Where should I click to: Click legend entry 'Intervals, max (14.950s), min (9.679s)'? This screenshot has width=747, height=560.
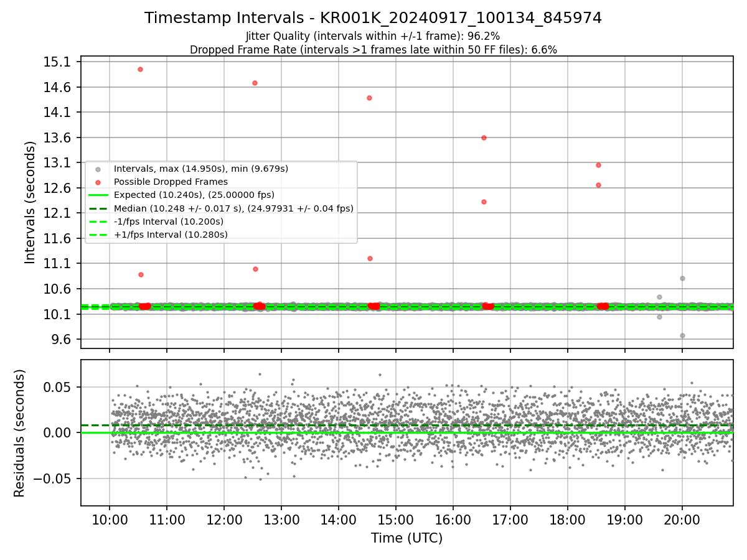click(201, 169)
